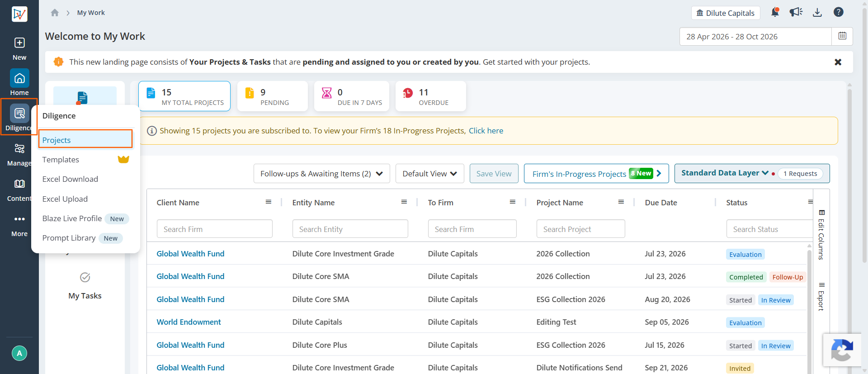Click the Save View button
868x374 pixels.
tap(494, 174)
